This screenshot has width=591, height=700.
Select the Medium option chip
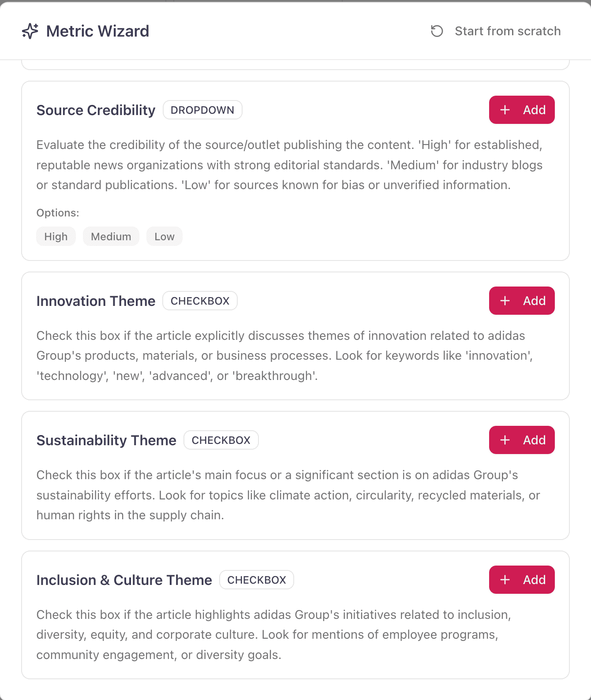111,237
